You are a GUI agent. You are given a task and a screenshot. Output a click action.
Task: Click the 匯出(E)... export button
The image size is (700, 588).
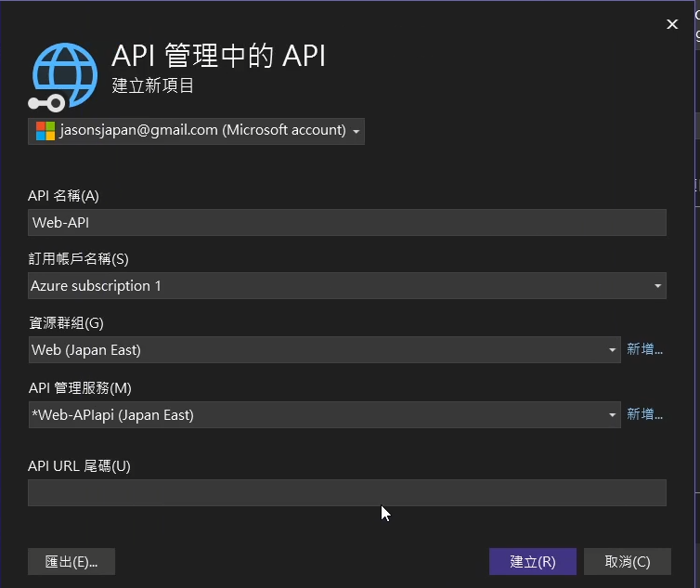point(71,562)
